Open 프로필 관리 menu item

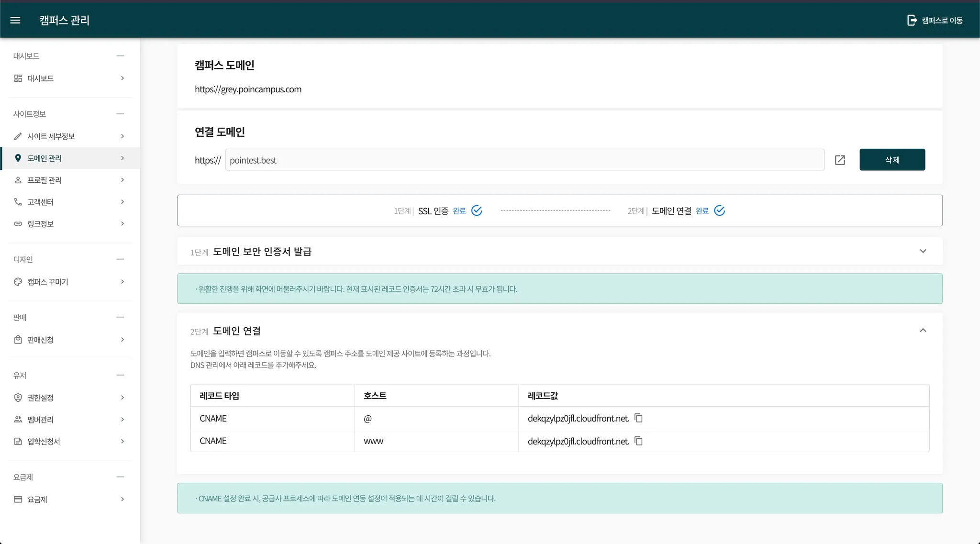(x=45, y=180)
